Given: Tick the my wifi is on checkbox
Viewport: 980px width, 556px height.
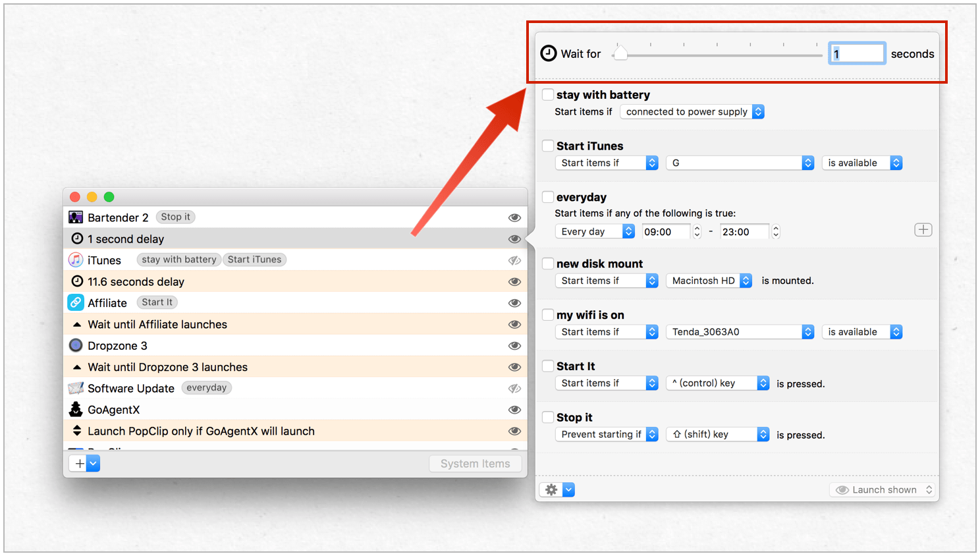Looking at the screenshot, I should pyautogui.click(x=548, y=315).
